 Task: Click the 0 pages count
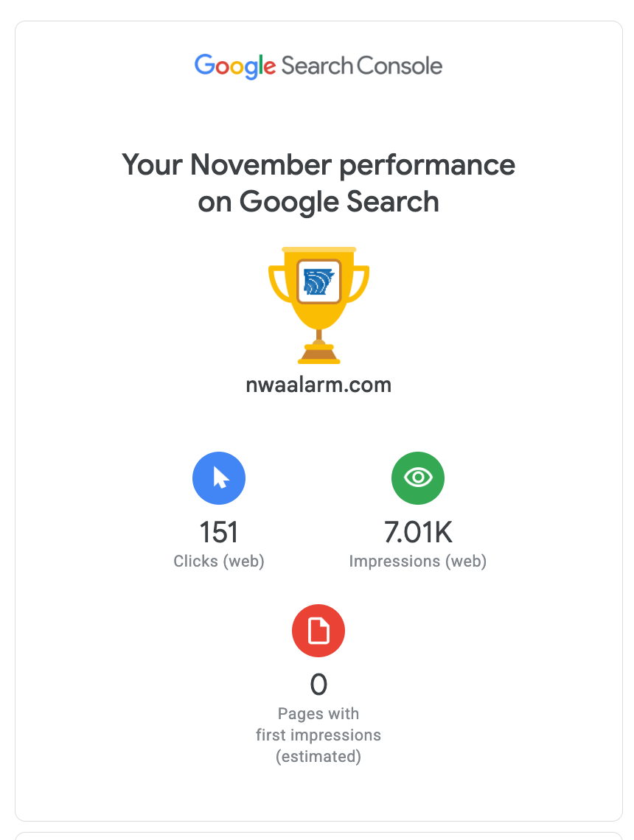pos(318,685)
